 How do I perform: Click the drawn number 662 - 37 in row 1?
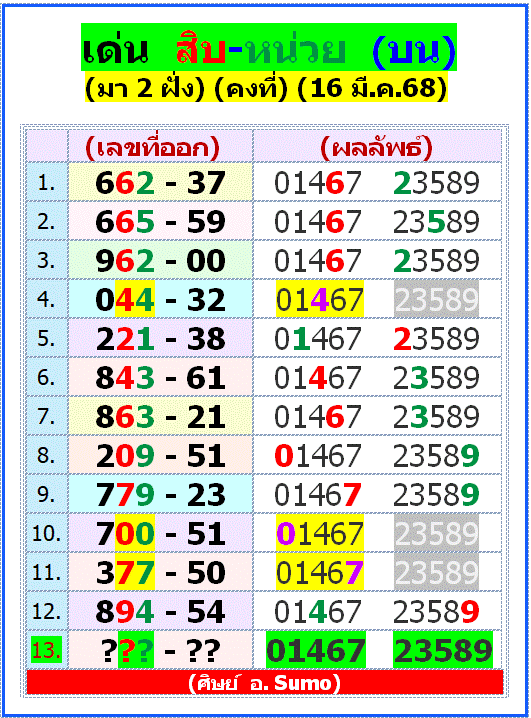[x=160, y=183]
